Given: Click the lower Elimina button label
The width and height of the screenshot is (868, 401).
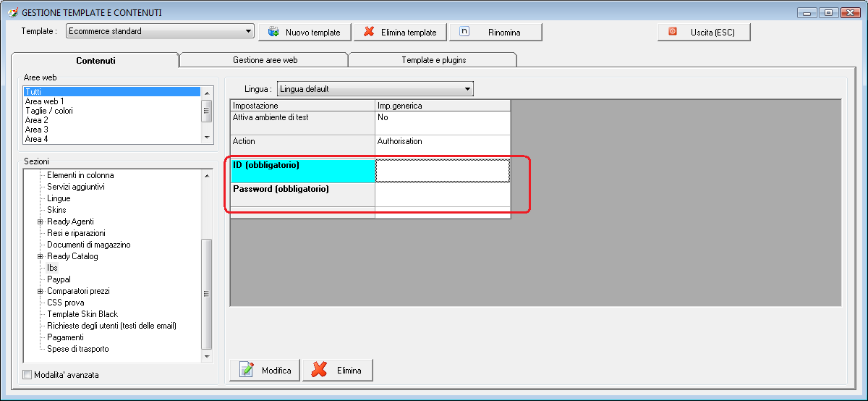Looking at the screenshot, I should [349, 371].
